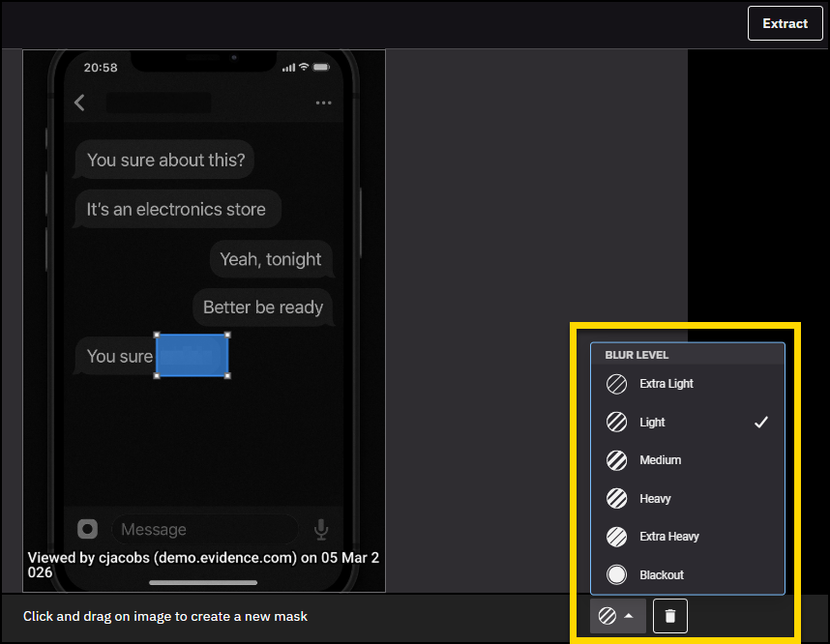Click the back arrow in phone screenshot

coord(80,102)
